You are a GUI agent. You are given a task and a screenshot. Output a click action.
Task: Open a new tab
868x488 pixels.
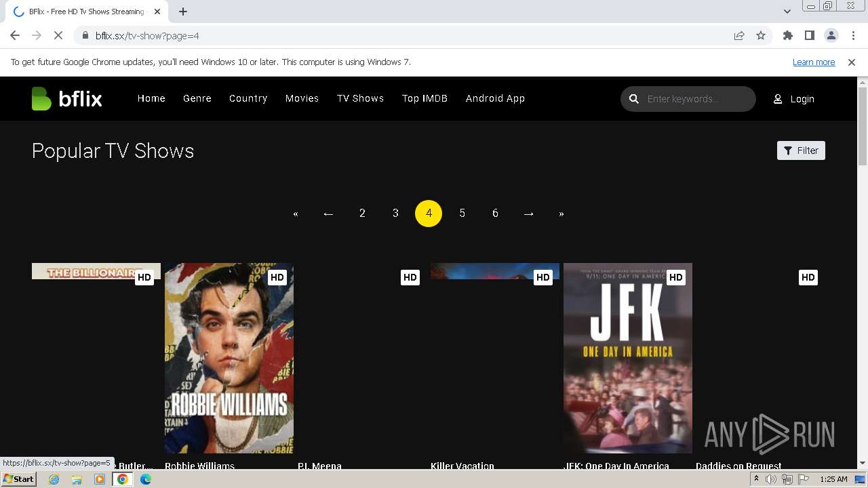[x=183, y=12]
